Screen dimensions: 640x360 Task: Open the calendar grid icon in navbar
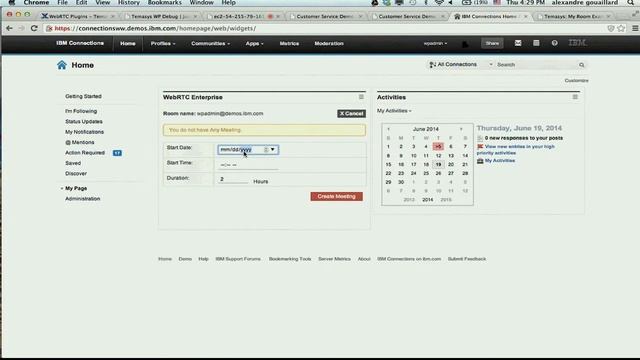tap(536, 43)
